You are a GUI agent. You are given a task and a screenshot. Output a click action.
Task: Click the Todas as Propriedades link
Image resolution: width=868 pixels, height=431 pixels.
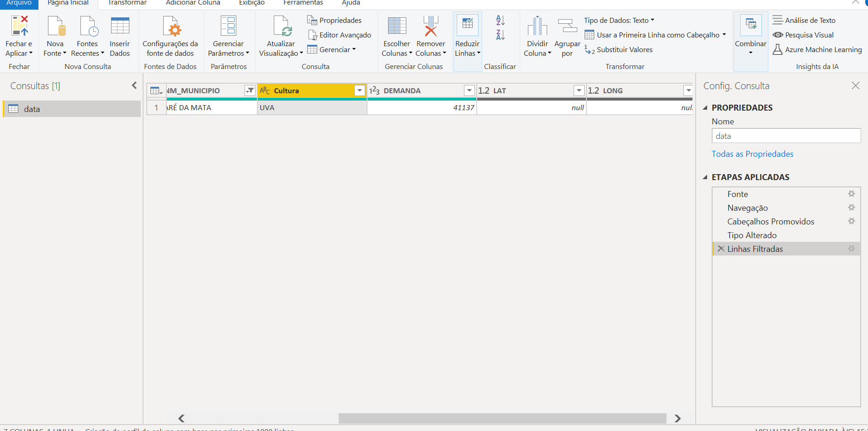click(x=752, y=154)
